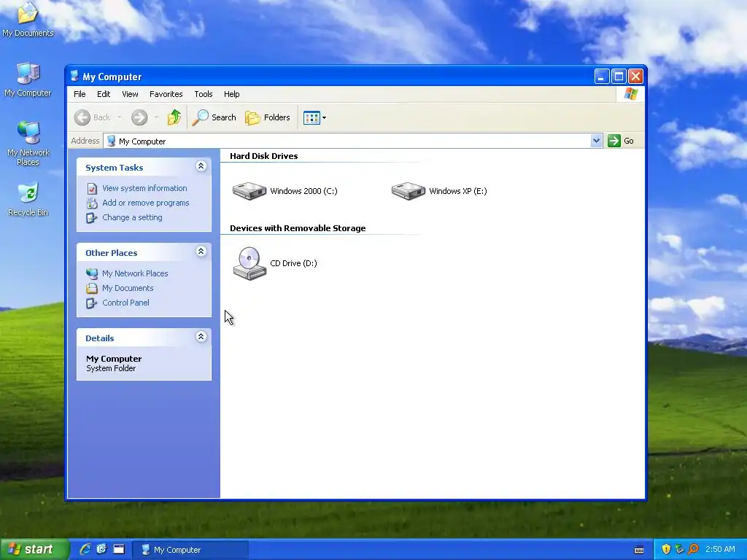This screenshot has width=747, height=560.
Task: Open My Documents sidebar link
Action: click(x=128, y=288)
